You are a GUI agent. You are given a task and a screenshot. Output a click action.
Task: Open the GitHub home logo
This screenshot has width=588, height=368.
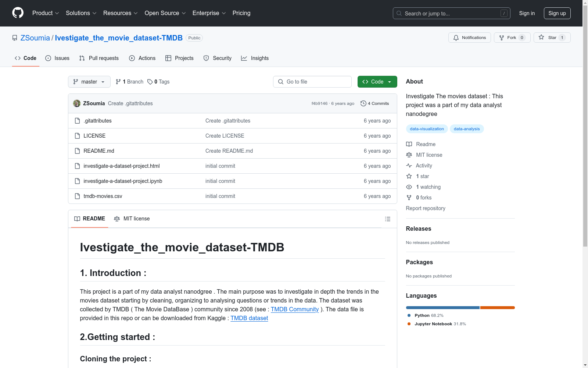(18, 13)
